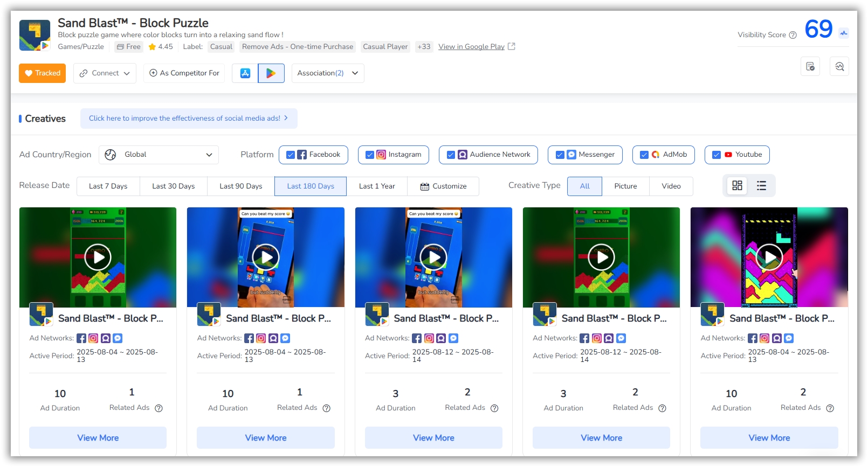
Task: Click Instagram network icon in second card
Action: click(x=261, y=338)
